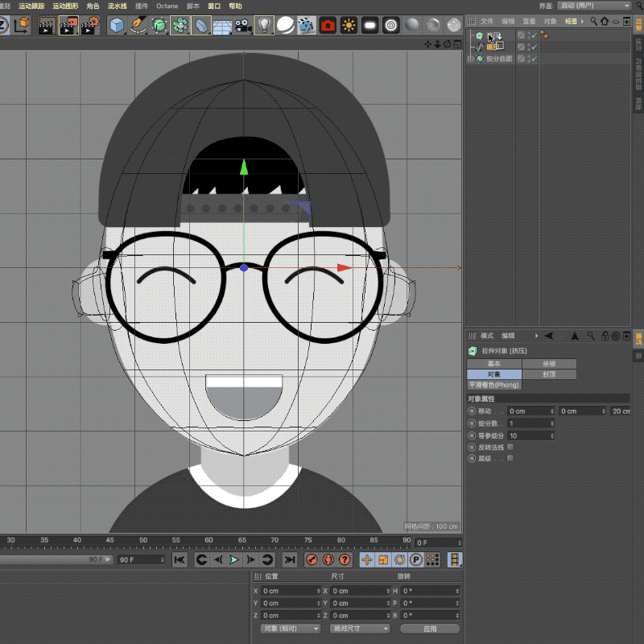Click the orange sun light icon
Screen dimensions: 644x644
pos(349,26)
